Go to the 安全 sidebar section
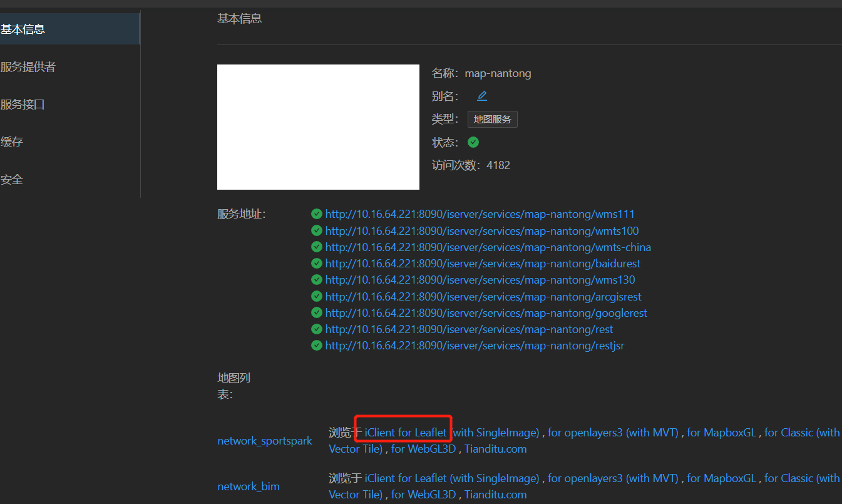 pyautogui.click(x=12, y=179)
